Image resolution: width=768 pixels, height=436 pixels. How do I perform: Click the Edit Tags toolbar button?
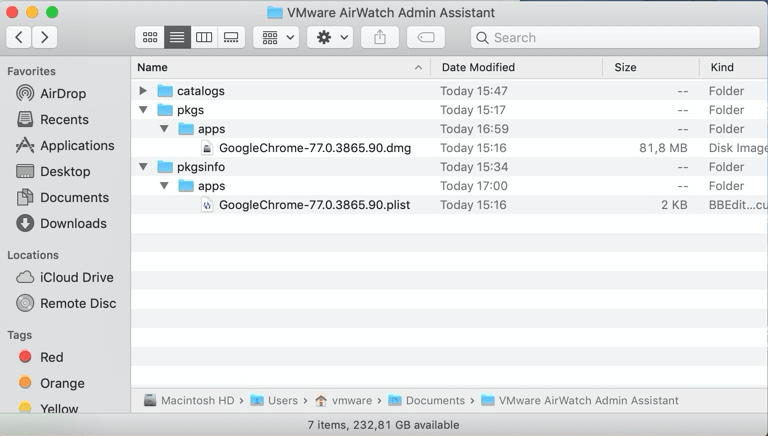pyautogui.click(x=425, y=37)
